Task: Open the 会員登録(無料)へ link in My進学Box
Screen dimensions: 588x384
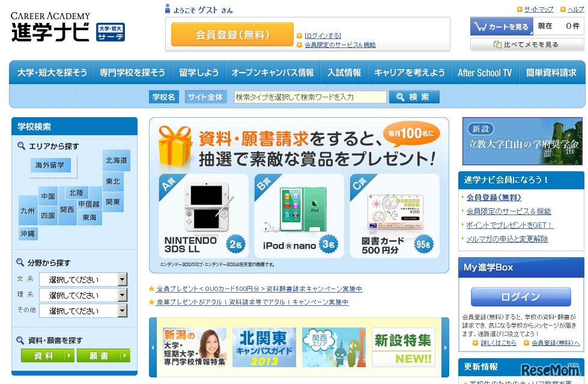Action: pos(556,343)
